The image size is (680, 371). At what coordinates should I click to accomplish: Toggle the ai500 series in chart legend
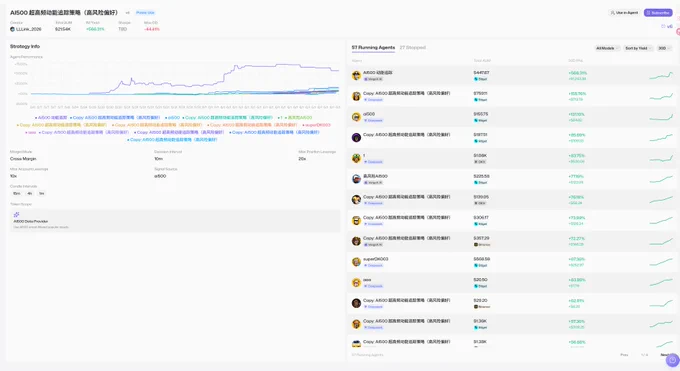(173, 118)
